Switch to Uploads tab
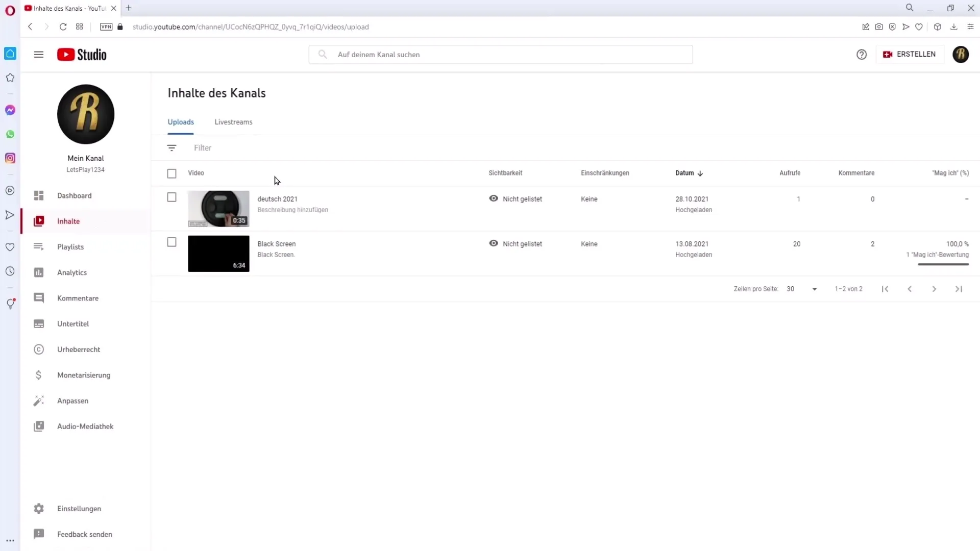Image resolution: width=980 pixels, height=551 pixels. pyautogui.click(x=180, y=122)
